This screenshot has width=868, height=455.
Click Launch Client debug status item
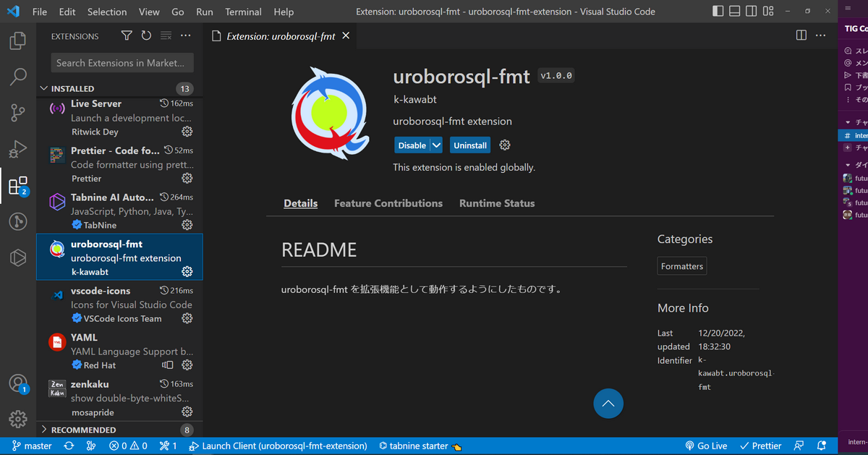click(x=278, y=446)
